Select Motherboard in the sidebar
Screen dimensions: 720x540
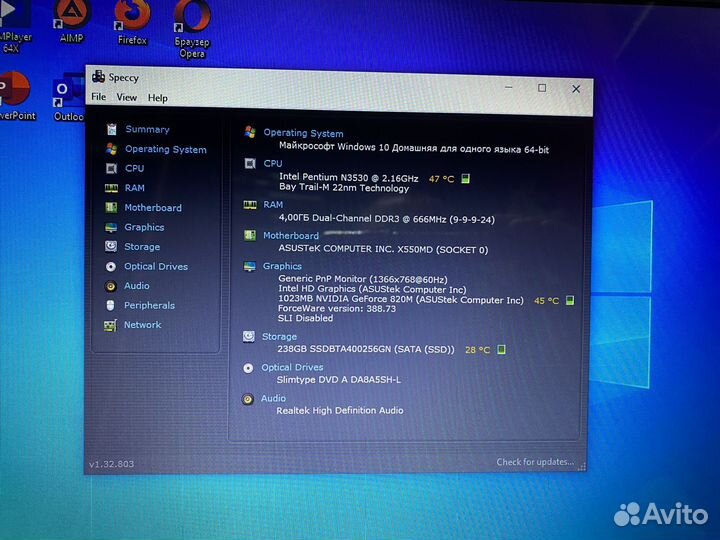[x=153, y=208]
